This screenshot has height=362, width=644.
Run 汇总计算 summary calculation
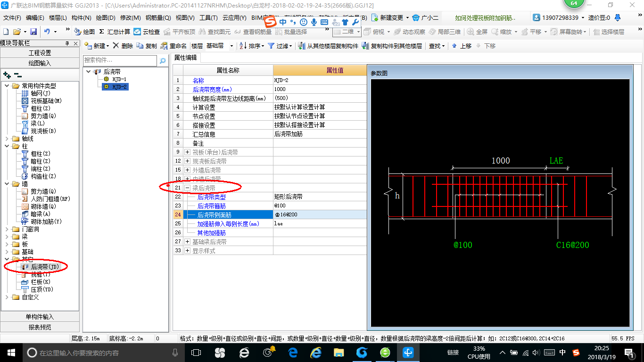pyautogui.click(x=115, y=32)
